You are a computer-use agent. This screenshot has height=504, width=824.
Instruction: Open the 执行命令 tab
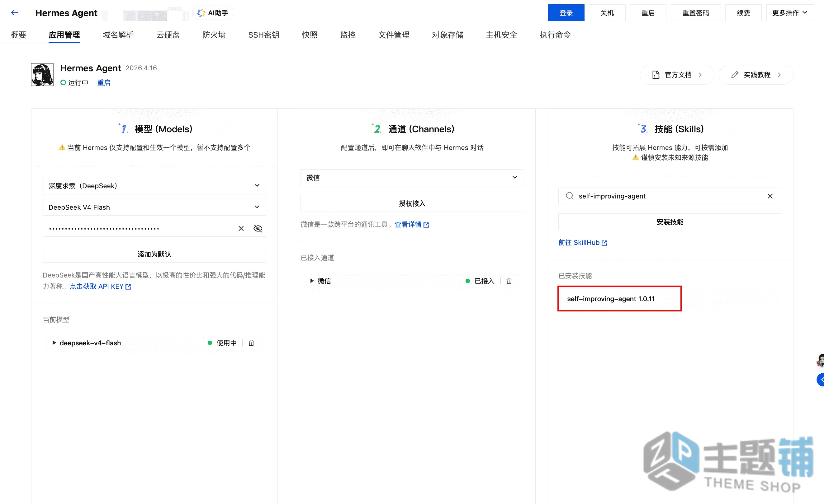[x=555, y=35]
